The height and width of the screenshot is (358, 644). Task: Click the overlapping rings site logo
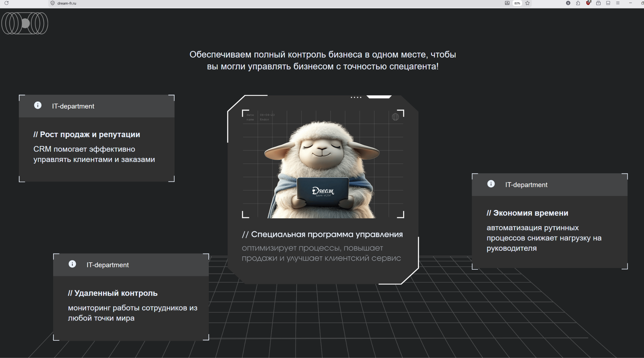25,23
